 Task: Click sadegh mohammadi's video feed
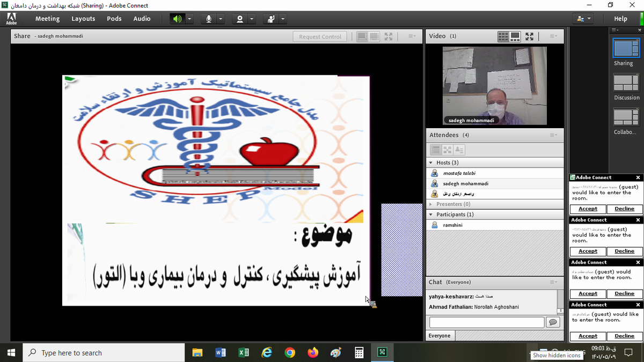[x=494, y=86]
